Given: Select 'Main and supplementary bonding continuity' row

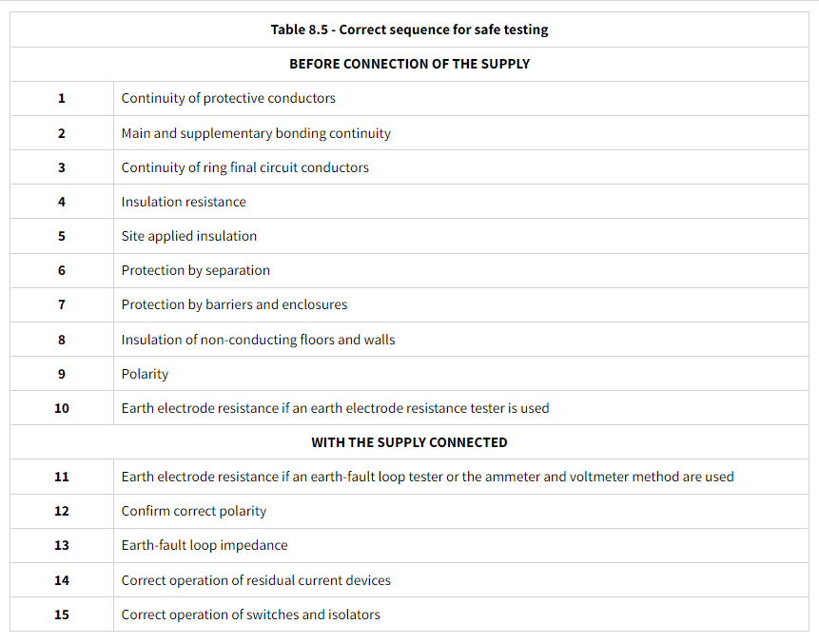Looking at the screenshot, I should pyautogui.click(x=256, y=133).
